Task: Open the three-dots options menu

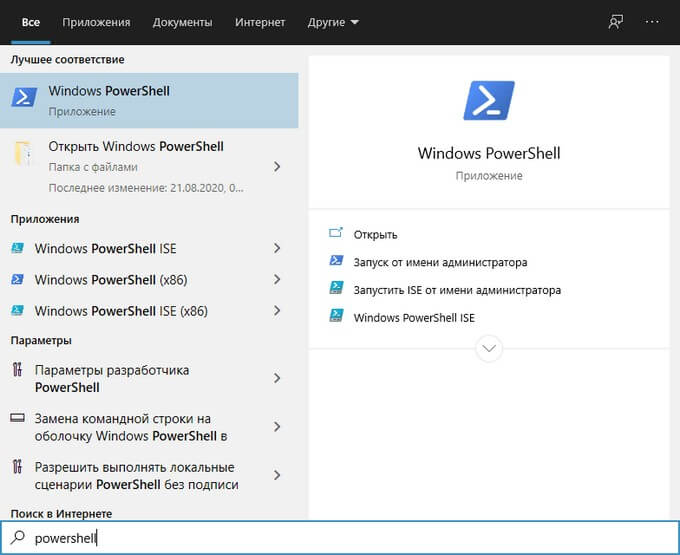Action: tap(652, 22)
